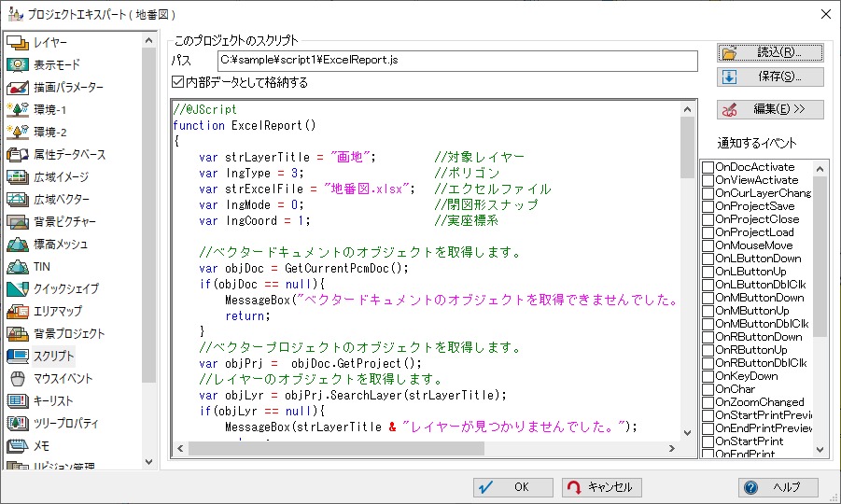Screen dimensions: 841x504
Task: Confirm with the OK button
Action: coord(512,487)
